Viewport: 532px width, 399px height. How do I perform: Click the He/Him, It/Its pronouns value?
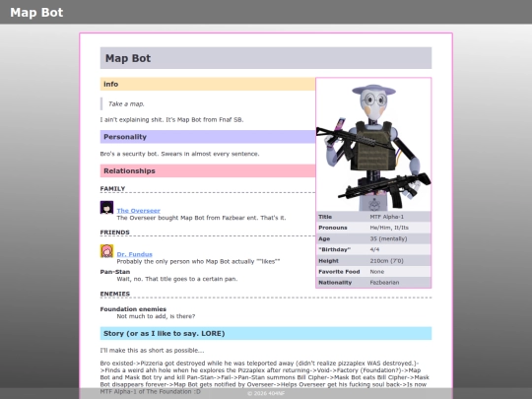click(x=389, y=228)
